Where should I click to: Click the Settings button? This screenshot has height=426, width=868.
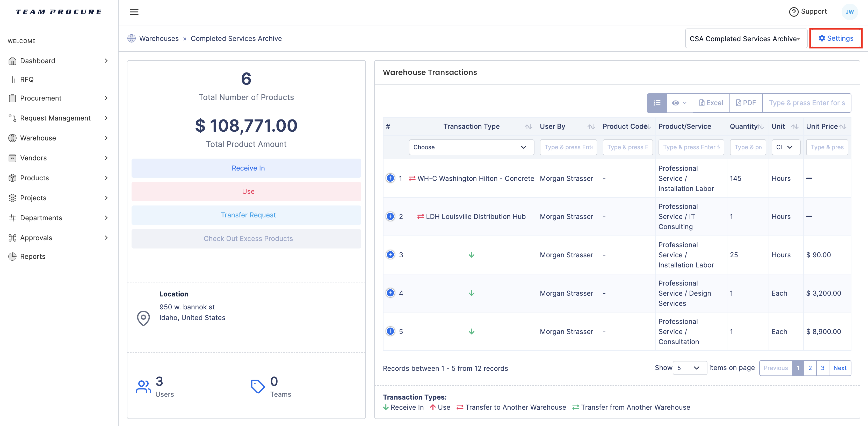point(836,38)
